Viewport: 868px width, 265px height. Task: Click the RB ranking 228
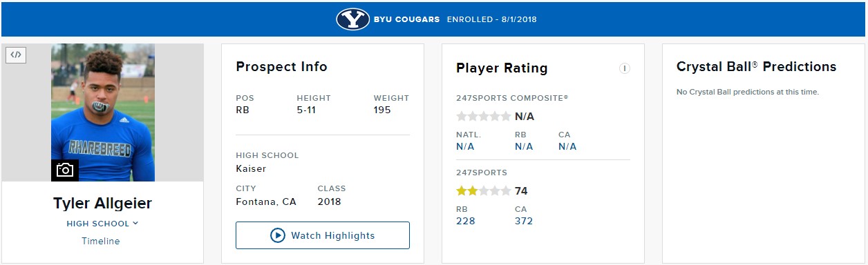point(466,221)
